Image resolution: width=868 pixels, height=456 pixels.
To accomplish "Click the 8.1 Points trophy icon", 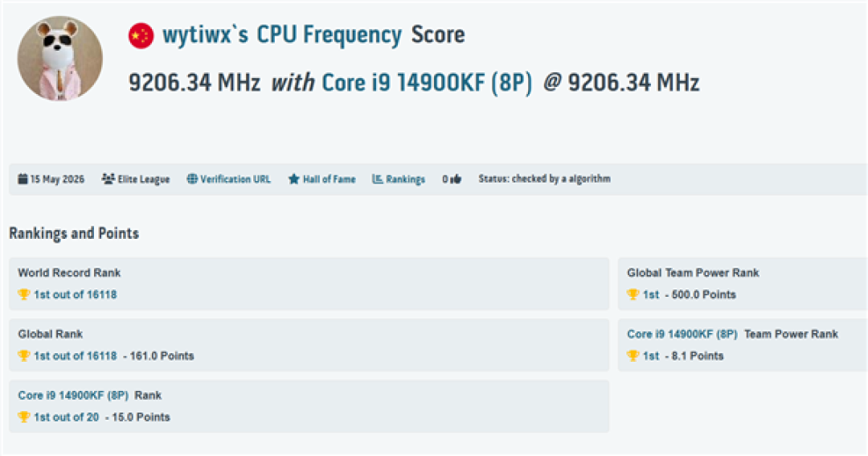I will pyautogui.click(x=633, y=355).
